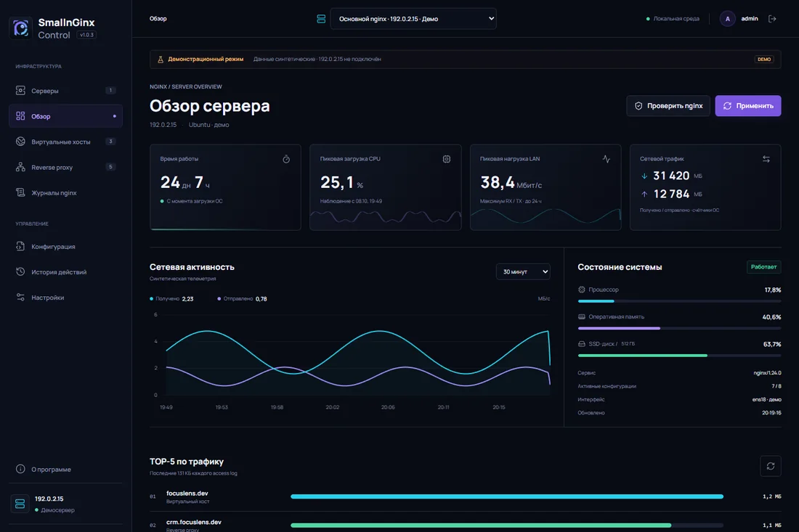Click the О программе label
The height and width of the screenshot is (532, 799).
tap(51, 470)
